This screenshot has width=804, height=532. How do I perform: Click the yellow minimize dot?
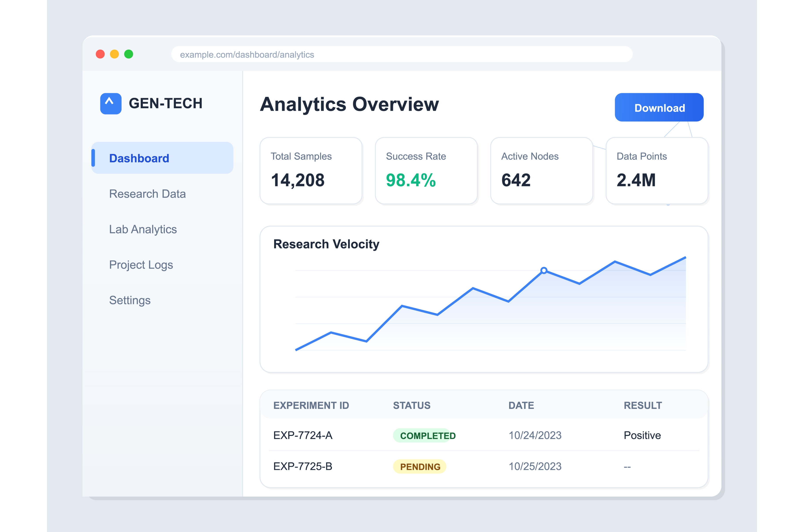pyautogui.click(x=114, y=54)
